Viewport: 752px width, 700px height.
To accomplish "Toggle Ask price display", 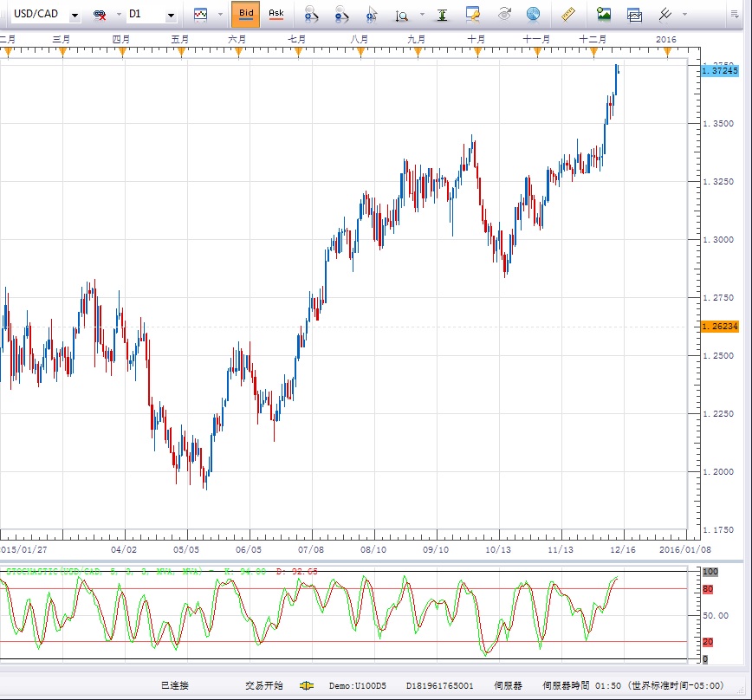I will click(x=276, y=14).
